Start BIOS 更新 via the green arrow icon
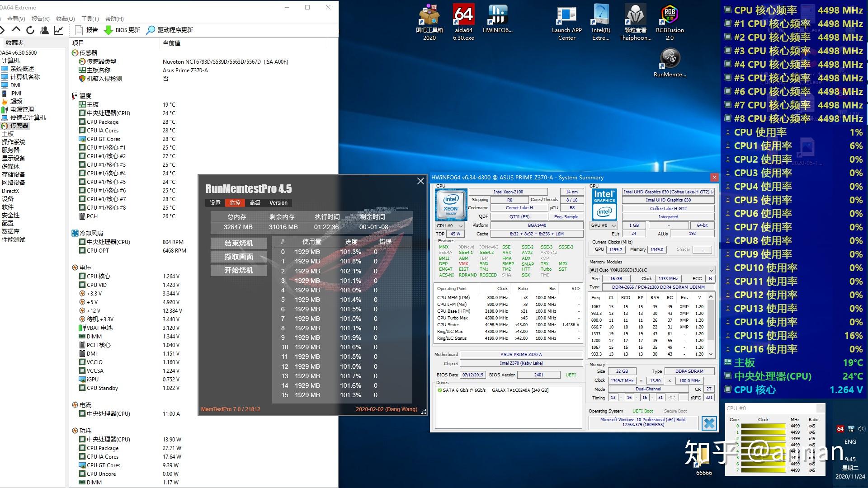Viewport: 868px width, 488px height. pos(108,30)
